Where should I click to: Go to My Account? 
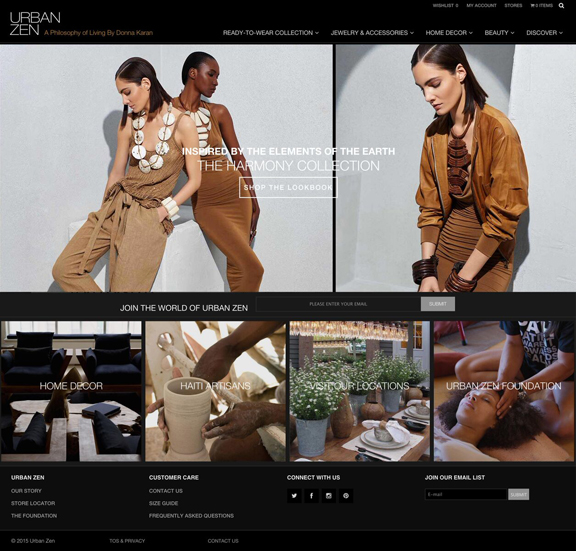481,6
